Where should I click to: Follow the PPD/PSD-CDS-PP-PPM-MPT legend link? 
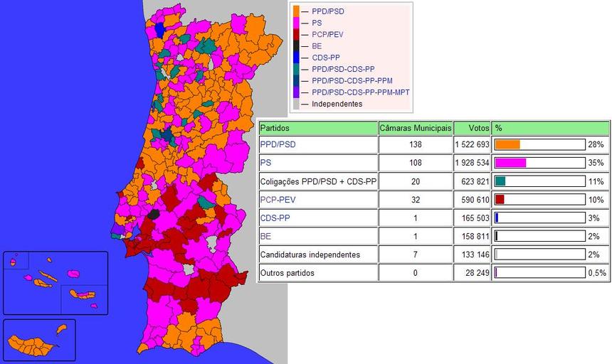click(360, 92)
